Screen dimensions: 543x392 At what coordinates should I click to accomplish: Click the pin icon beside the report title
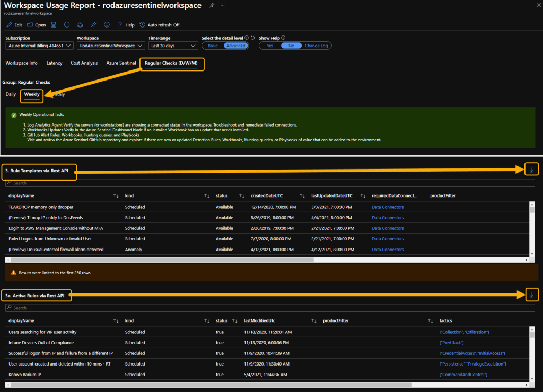pyautogui.click(x=212, y=5)
